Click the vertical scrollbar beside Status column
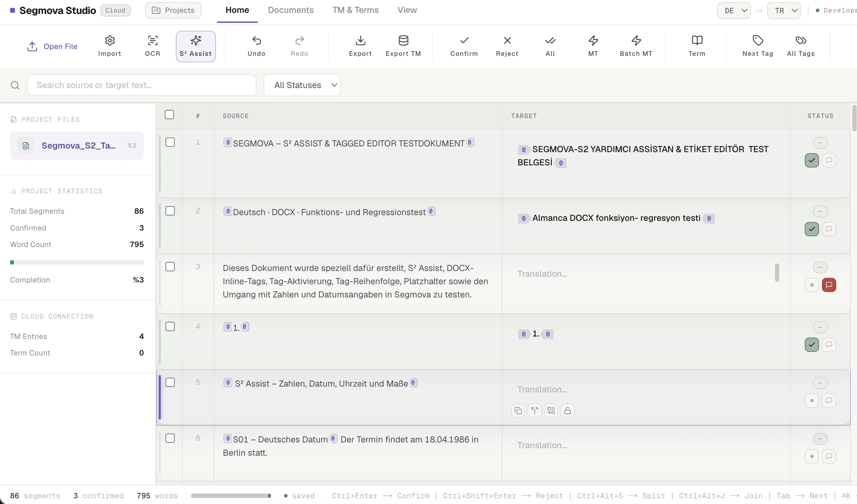Screen dimensions: 857x504 coord(854,118)
